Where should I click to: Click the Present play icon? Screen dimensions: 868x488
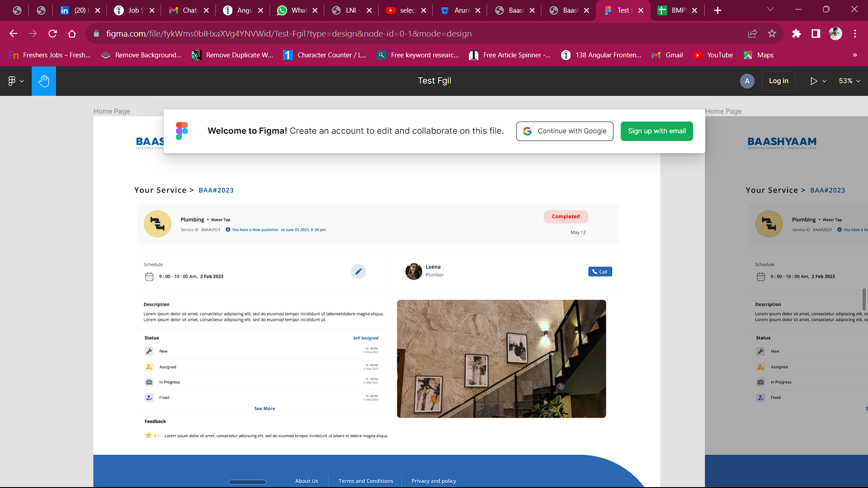(813, 81)
